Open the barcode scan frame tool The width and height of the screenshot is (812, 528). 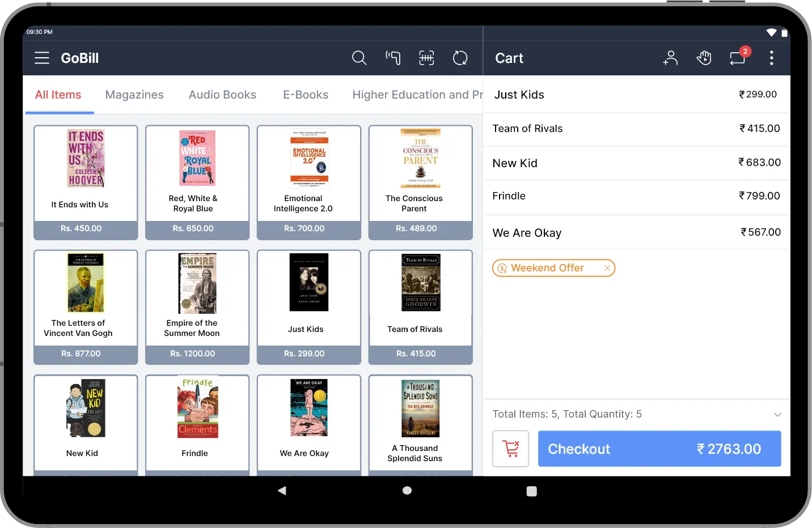click(x=426, y=58)
